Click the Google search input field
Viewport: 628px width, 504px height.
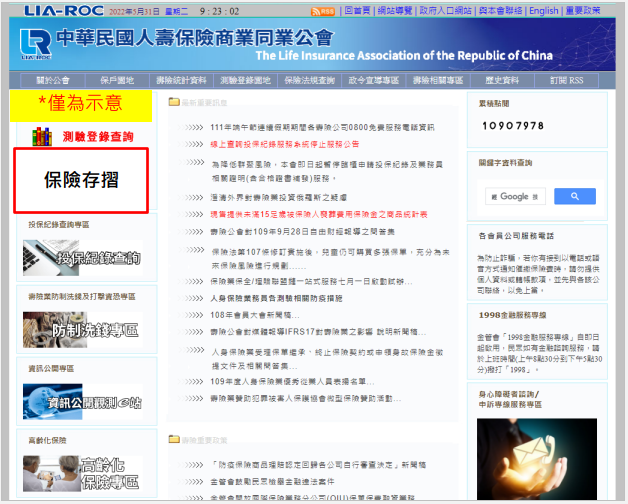[x=515, y=196]
